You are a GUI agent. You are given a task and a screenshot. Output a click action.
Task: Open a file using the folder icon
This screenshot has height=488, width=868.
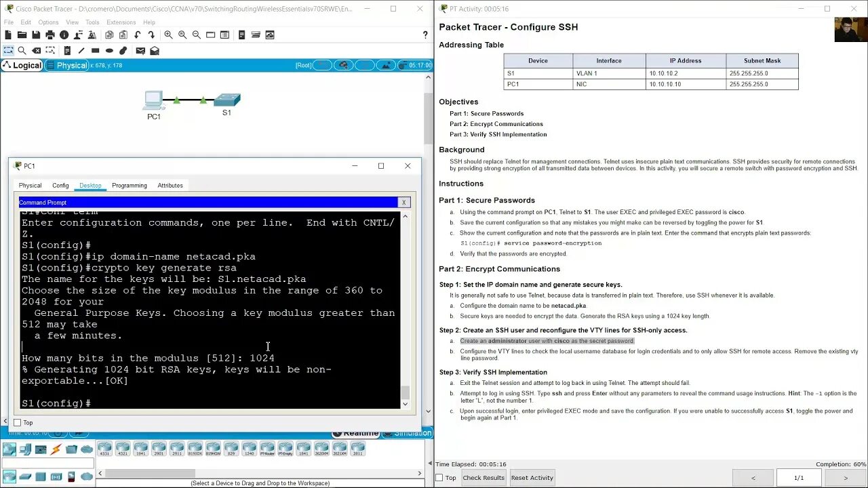pyautogui.click(x=22, y=35)
